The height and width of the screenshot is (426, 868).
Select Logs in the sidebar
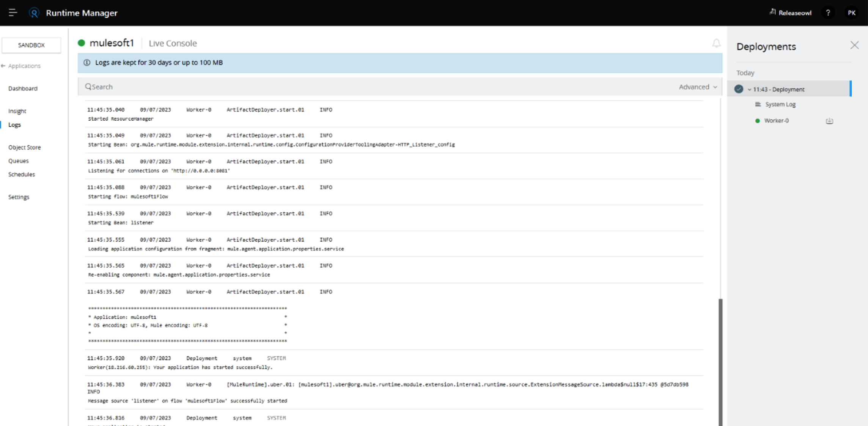pyautogui.click(x=14, y=125)
